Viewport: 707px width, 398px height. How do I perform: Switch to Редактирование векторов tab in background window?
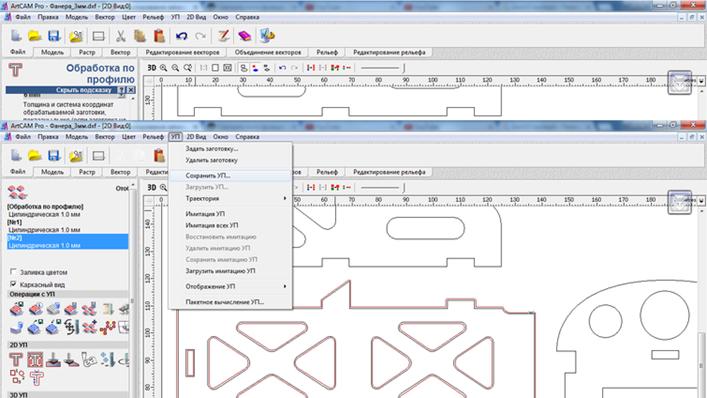click(182, 52)
